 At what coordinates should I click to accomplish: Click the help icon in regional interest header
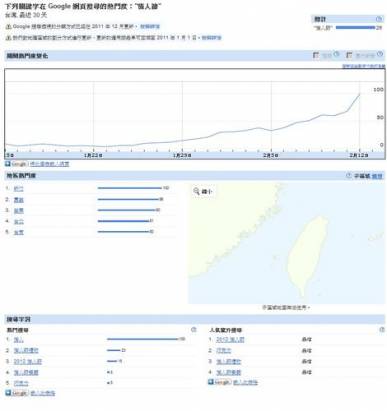[x=349, y=175]
